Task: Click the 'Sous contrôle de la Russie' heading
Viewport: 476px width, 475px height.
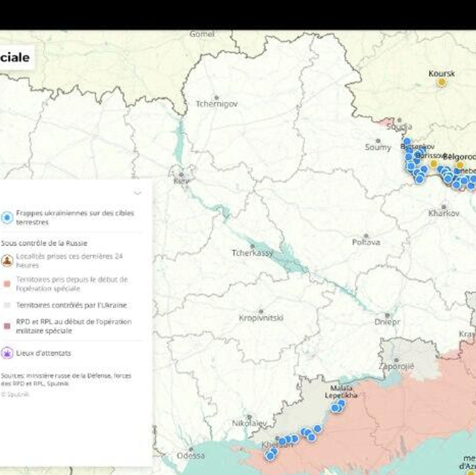Action: click(44, 243)
